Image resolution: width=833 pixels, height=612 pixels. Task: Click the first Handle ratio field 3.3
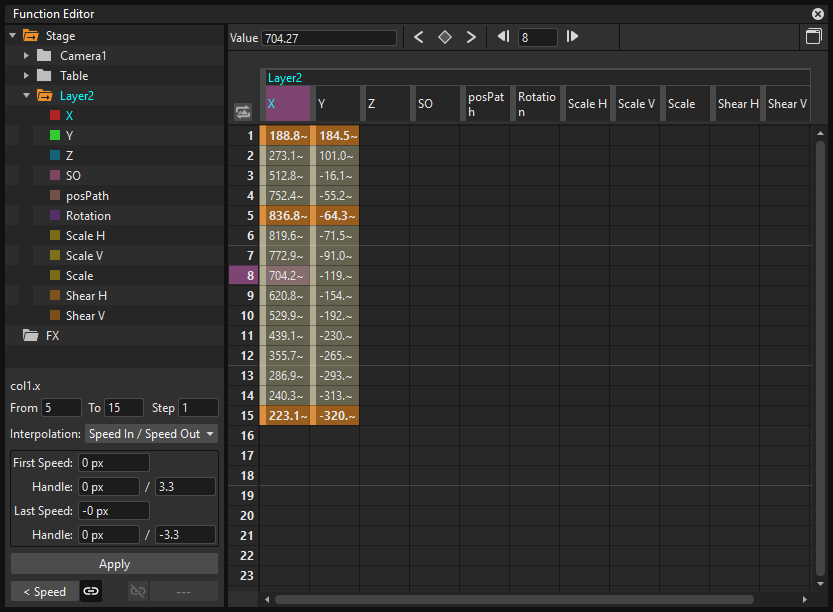click(185, 487)
